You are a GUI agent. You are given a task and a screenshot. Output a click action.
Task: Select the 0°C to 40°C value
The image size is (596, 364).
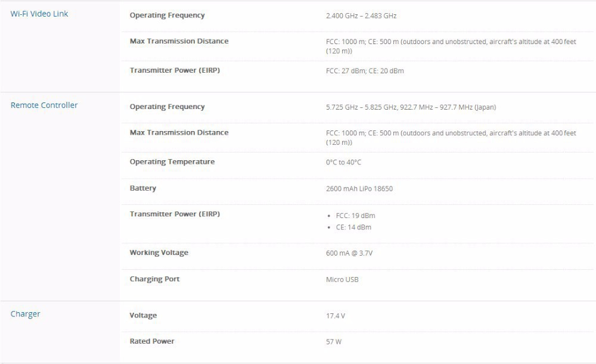[x=343, y=163]
